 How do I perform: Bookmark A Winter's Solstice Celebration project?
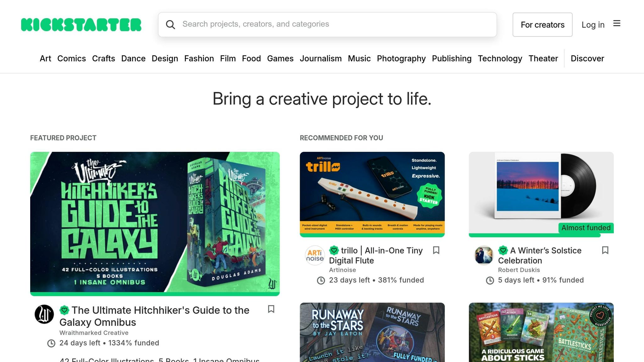click(x=605, y=250)
